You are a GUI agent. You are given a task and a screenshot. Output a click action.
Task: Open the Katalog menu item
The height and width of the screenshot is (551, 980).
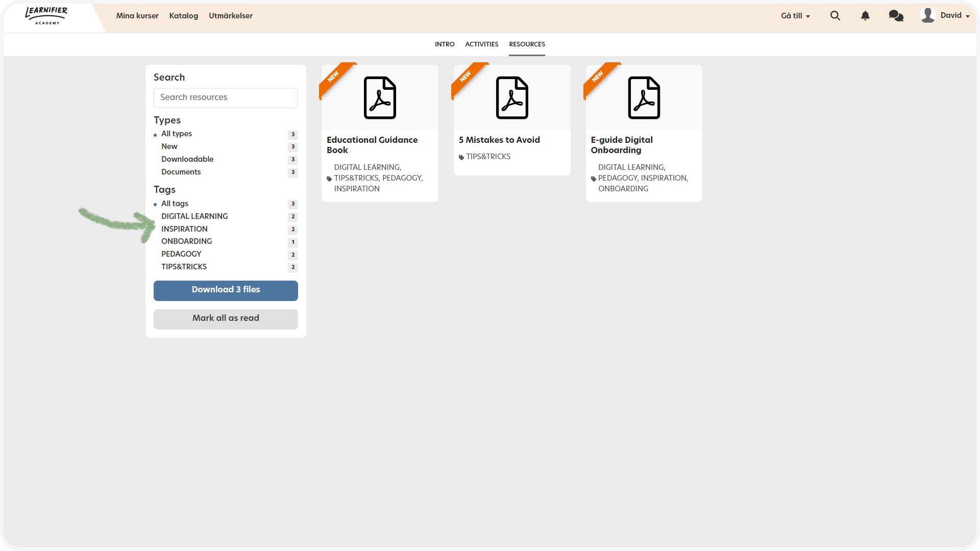click(x=183, y=16)
